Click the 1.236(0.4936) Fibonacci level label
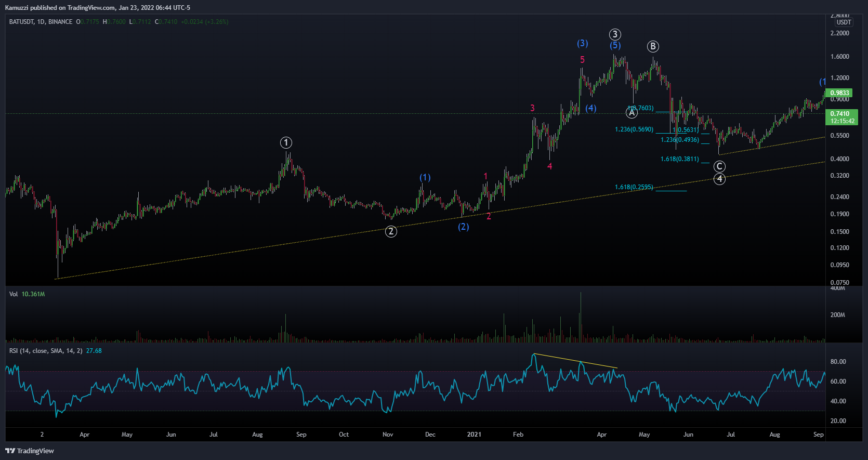The width and height of the screenshot is (868, 460). [680, 140]
